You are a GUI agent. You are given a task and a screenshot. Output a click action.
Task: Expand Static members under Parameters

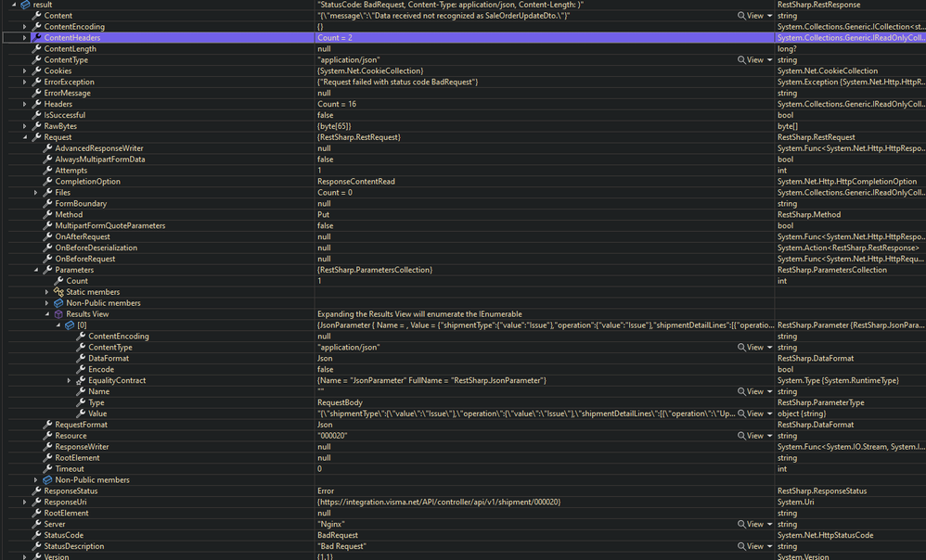[46, 292]
